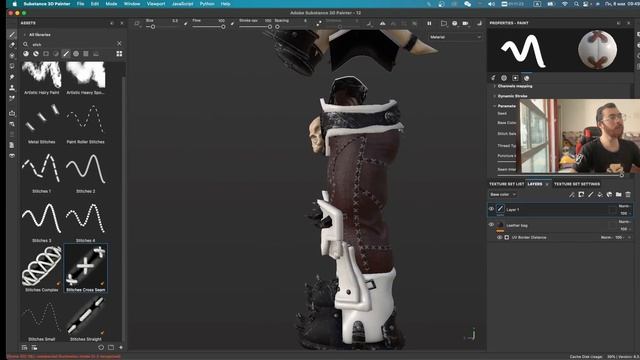
Task: Select the Clone stamp tool
Action: click(x=12, y=88)
